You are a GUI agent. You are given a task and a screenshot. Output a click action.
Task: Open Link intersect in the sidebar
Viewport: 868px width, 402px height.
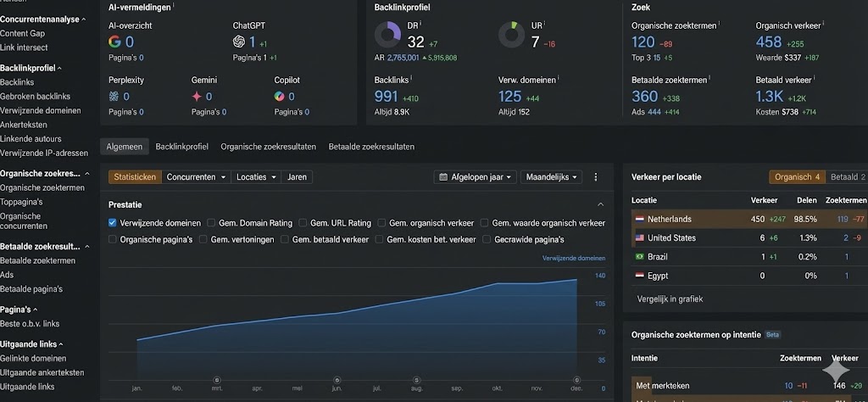(24, 47)
